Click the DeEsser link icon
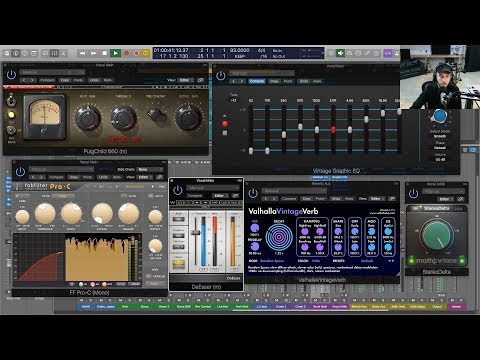 [x=236, y=196]
